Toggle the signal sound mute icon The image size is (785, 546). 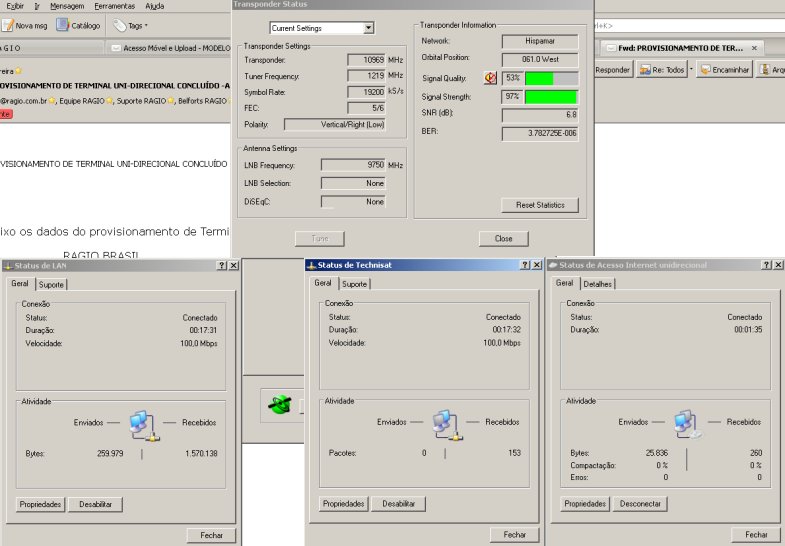click(x=490, y=78)
